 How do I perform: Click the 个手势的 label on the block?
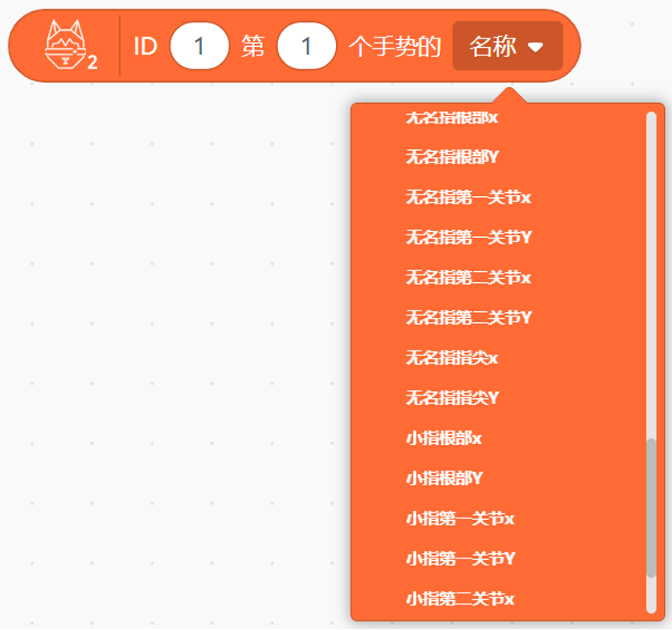[395, 46]
